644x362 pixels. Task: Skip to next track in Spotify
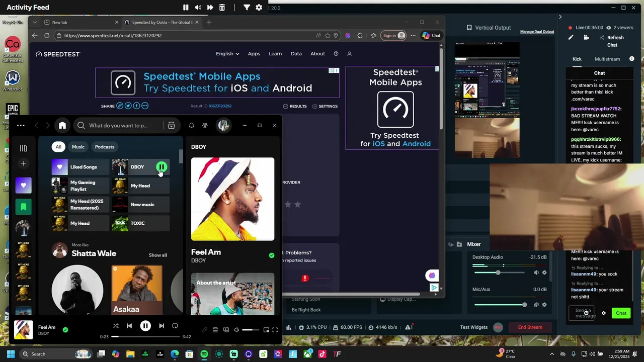(162, 326)
